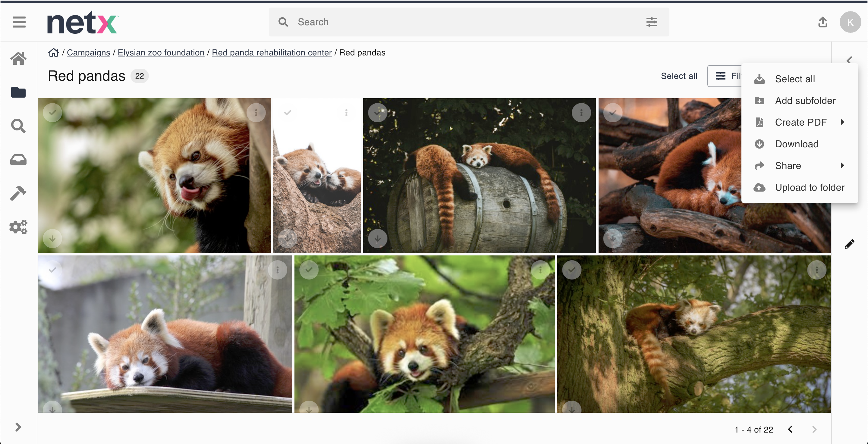Choose Upload to folder menu item

point(809,187)
